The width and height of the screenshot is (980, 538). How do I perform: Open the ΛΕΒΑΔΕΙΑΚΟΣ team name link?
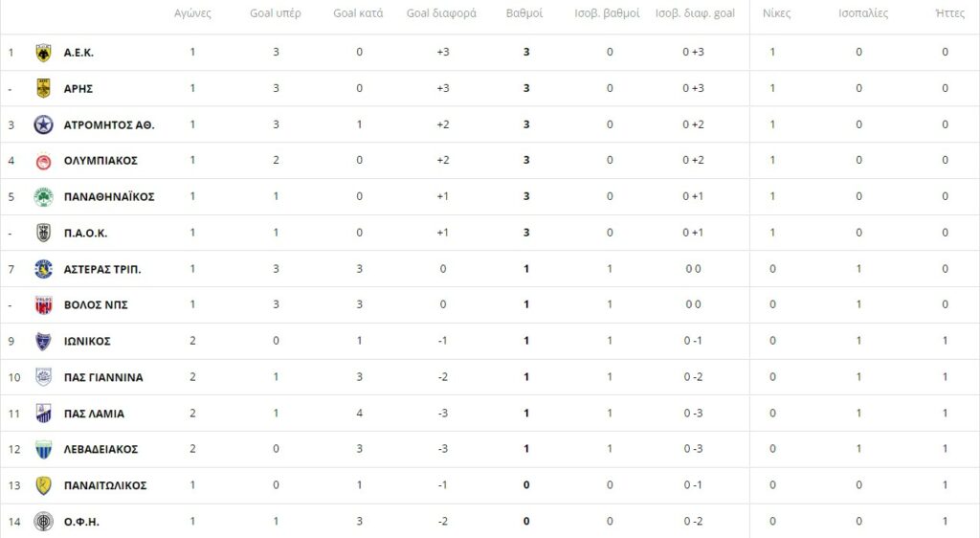click(x=100, y=449)
